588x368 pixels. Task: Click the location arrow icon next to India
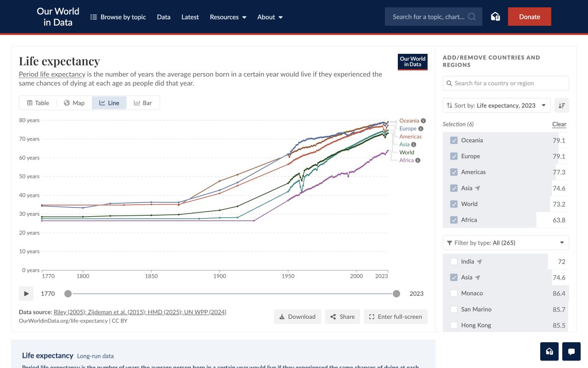click(x=480, y=262)
